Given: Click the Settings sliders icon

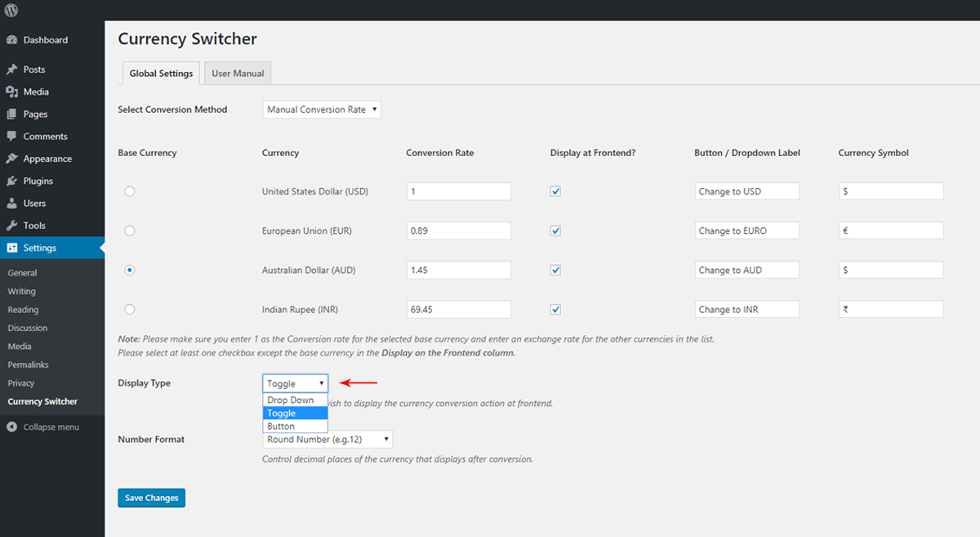Looking at the screenshot, I should (x=11, y=248).
